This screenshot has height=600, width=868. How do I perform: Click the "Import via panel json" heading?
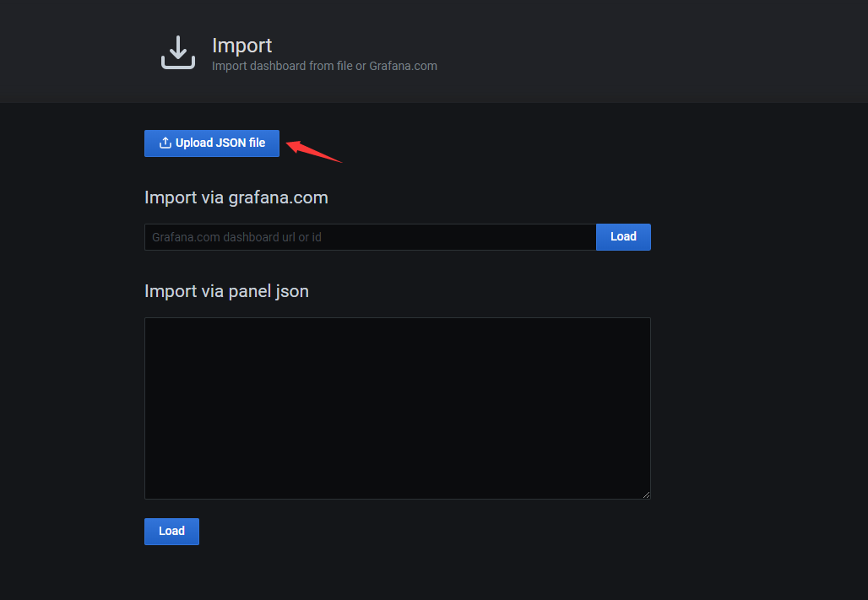coord(226,291)
